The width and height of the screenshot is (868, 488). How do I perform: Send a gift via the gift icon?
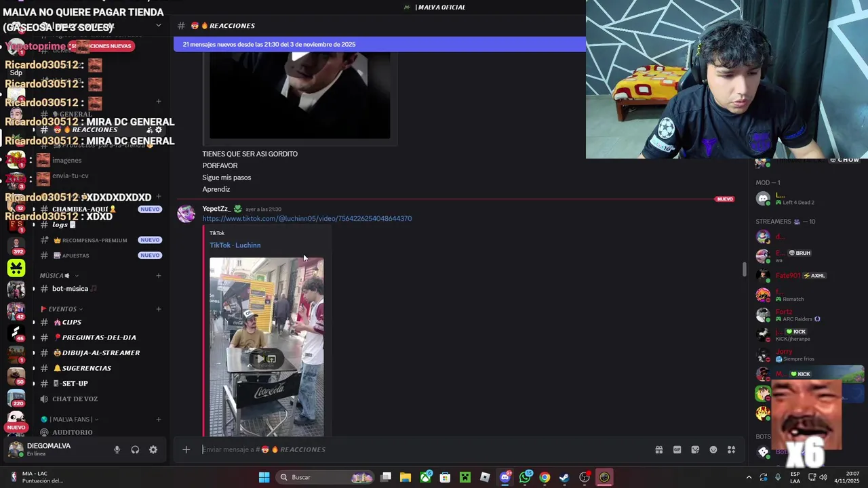pos(658,449)
